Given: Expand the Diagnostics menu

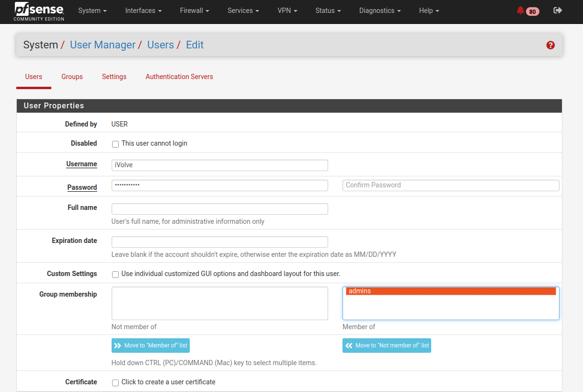Looking at the screenshot, I should coord(380,11).
